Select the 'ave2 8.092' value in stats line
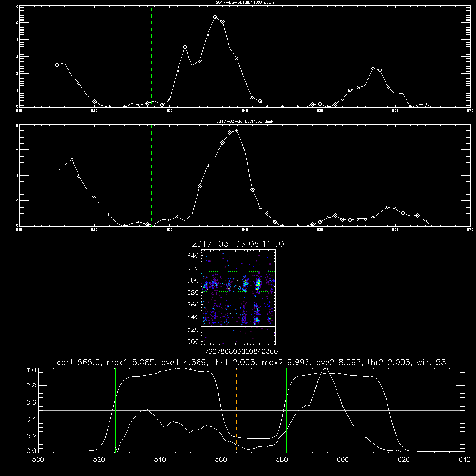The width and height of the screenshot is (476, 476). click(x=338, y=362)
